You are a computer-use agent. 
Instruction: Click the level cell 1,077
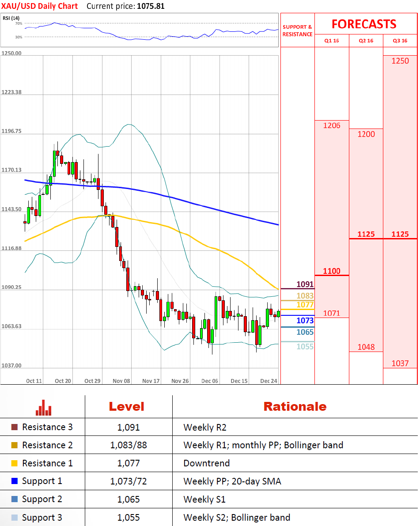point(129,463)
